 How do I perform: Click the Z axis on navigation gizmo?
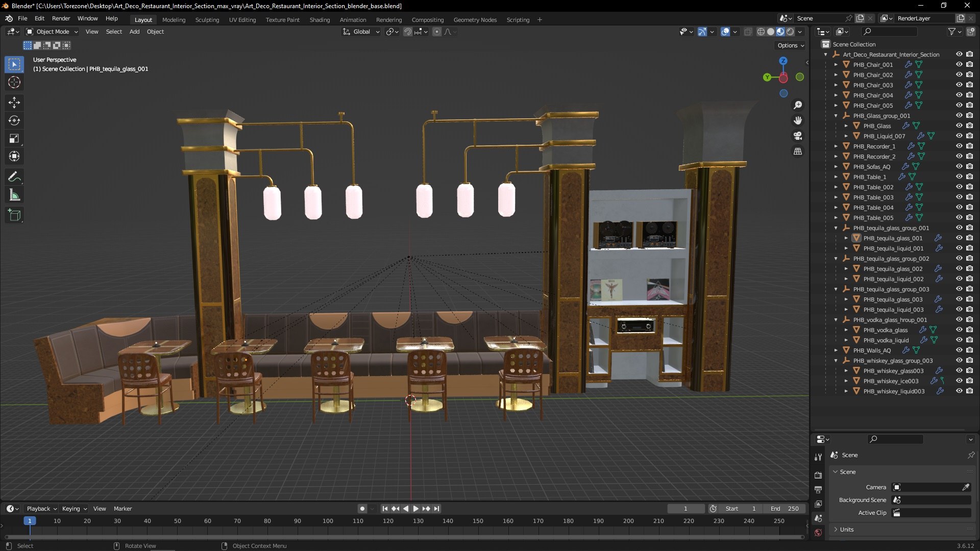pos(783,61)
